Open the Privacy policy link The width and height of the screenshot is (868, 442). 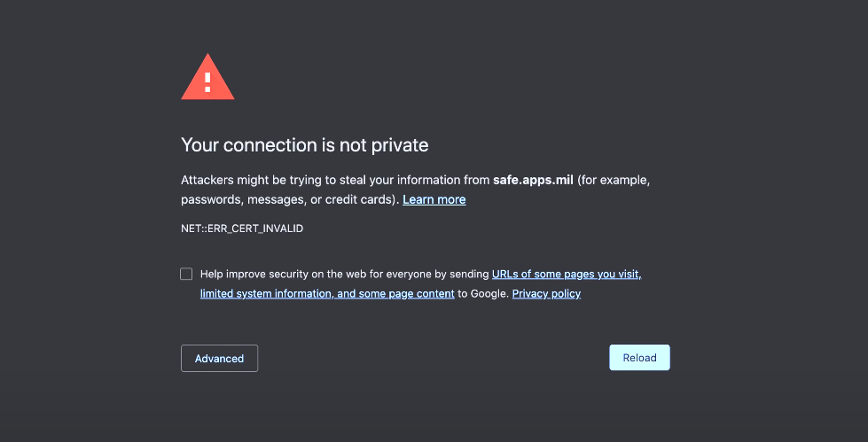coord(546,294)
